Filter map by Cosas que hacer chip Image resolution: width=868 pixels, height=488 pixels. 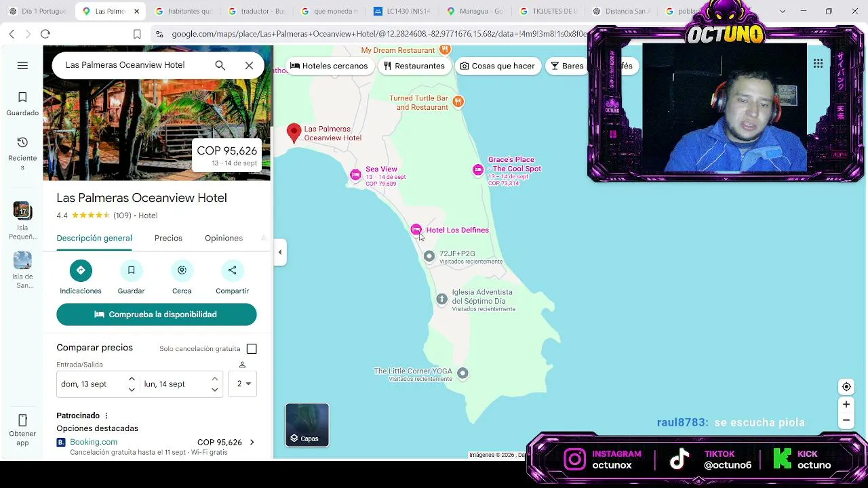(497, 66)
